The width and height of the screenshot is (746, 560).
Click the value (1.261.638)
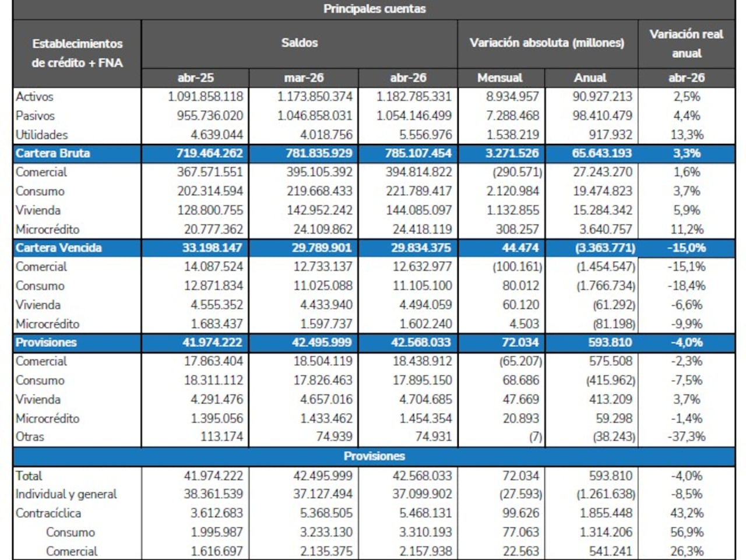tap(606, 494)
